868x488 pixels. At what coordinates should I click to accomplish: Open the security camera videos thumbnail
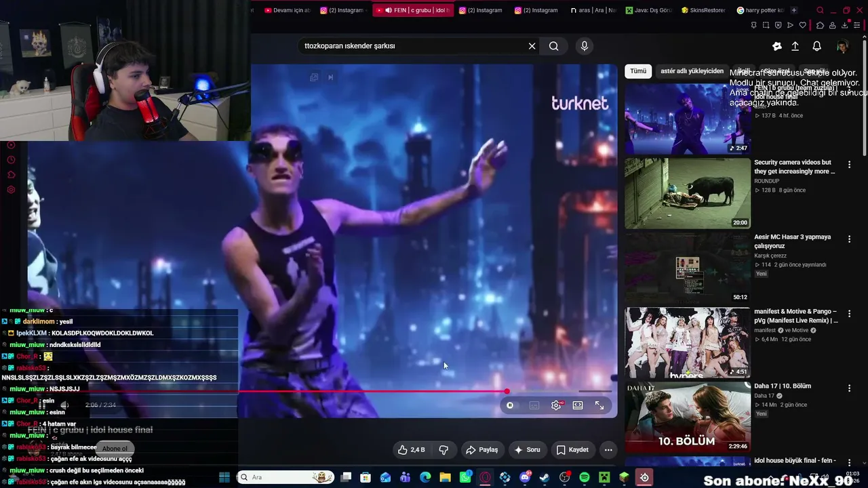pyautogui.click(x=688, y=193)
